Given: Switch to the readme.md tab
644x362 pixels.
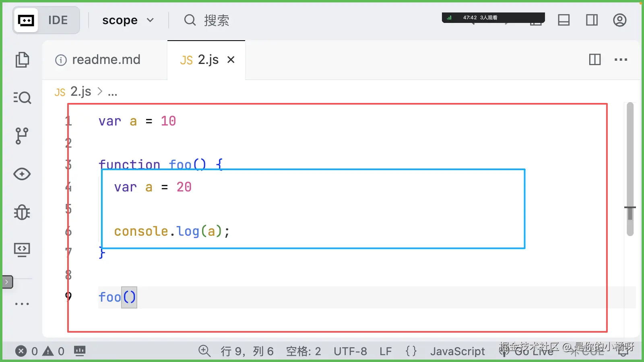Looking at the screenshot, I should pos(106,60).
